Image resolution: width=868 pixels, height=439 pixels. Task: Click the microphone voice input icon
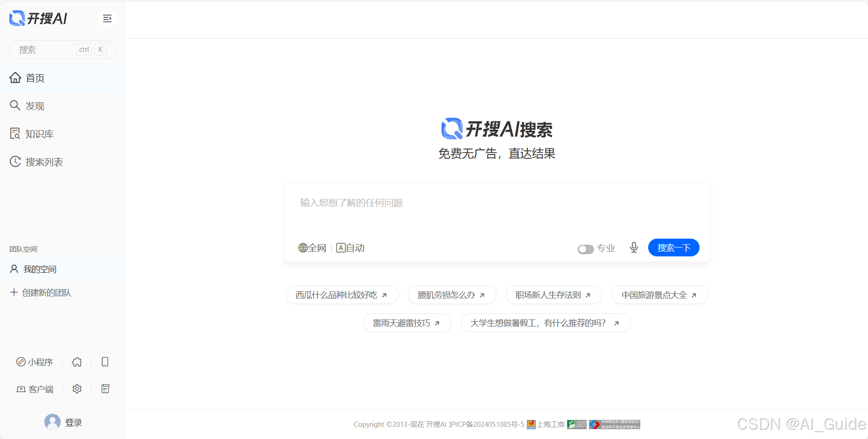tap(634, 248)
